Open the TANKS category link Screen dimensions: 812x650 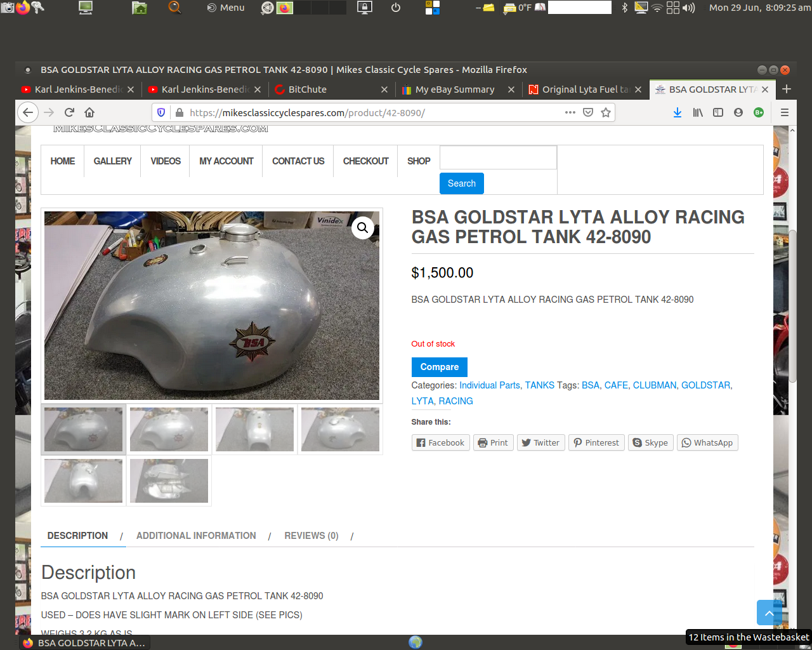point(540,385)
